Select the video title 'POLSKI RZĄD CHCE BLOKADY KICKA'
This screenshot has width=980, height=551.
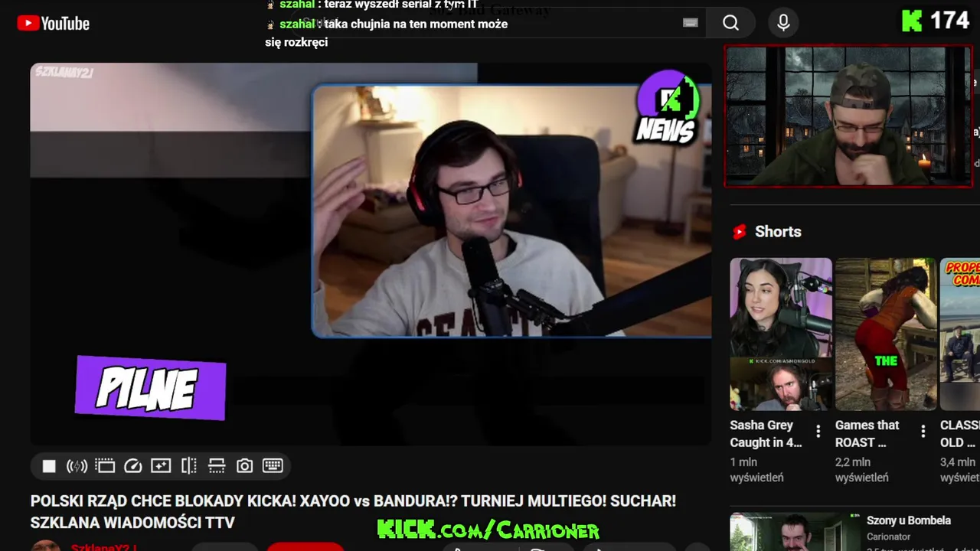tap(353, 512)
